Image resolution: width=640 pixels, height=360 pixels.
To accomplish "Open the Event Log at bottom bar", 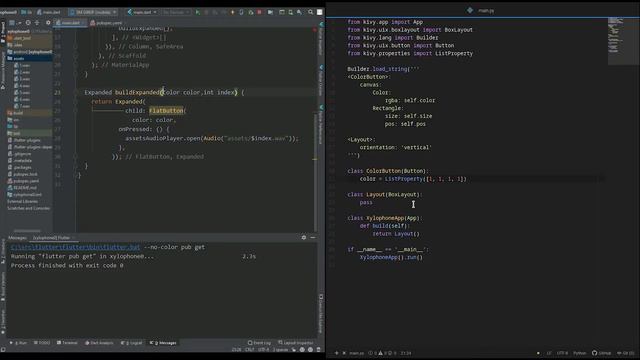I will [x=259, y=343].
